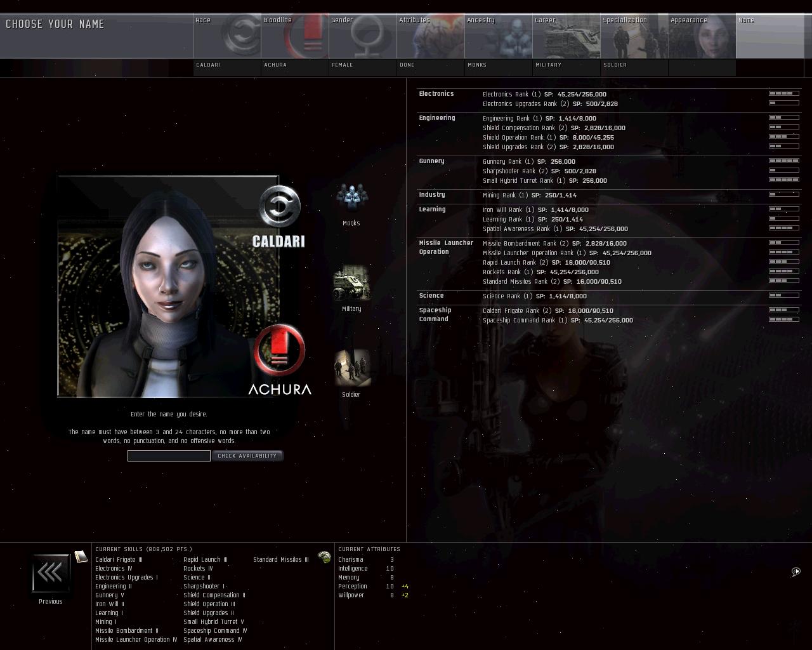Click the Military career icon
812x650 pixels.
[x=351, y=283]
